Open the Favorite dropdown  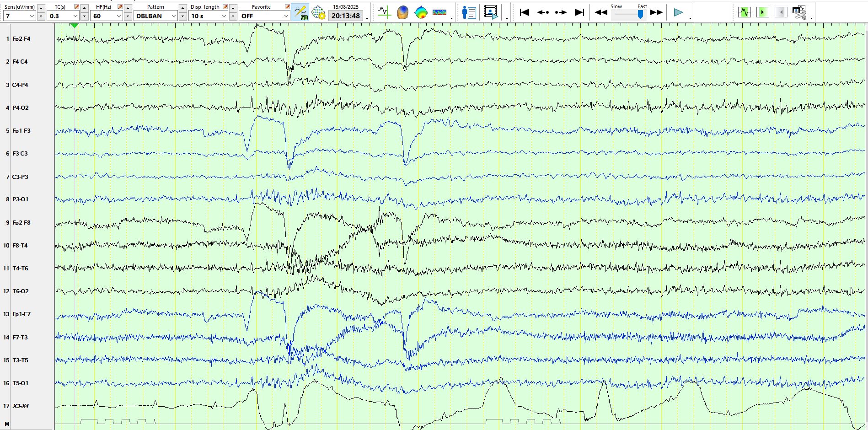click(x=264, y=16)
